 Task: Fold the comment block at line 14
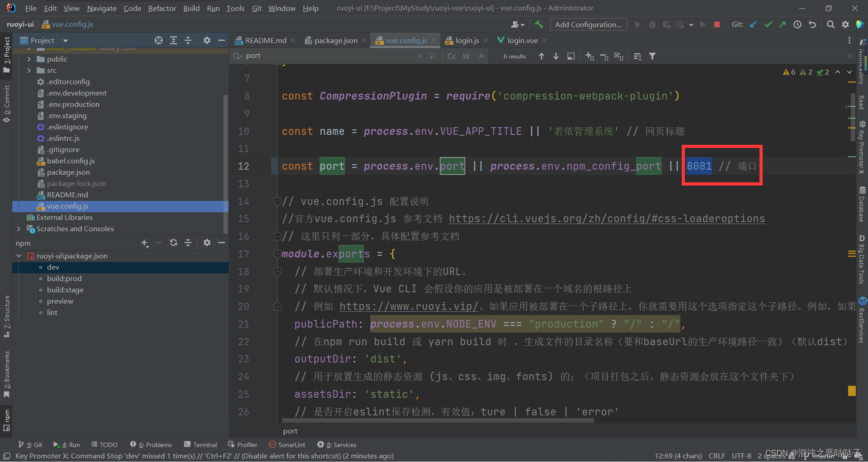coord(277,201)
